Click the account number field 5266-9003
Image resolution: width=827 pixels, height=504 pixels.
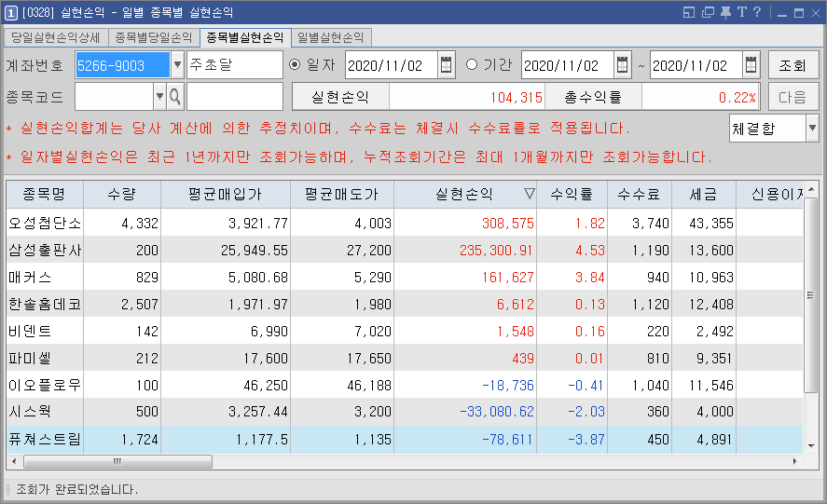click(x=122, y=65)
